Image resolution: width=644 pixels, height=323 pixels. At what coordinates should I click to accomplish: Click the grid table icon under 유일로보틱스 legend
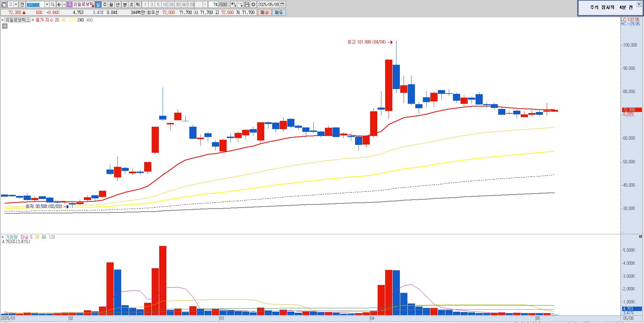coord(5,26)
